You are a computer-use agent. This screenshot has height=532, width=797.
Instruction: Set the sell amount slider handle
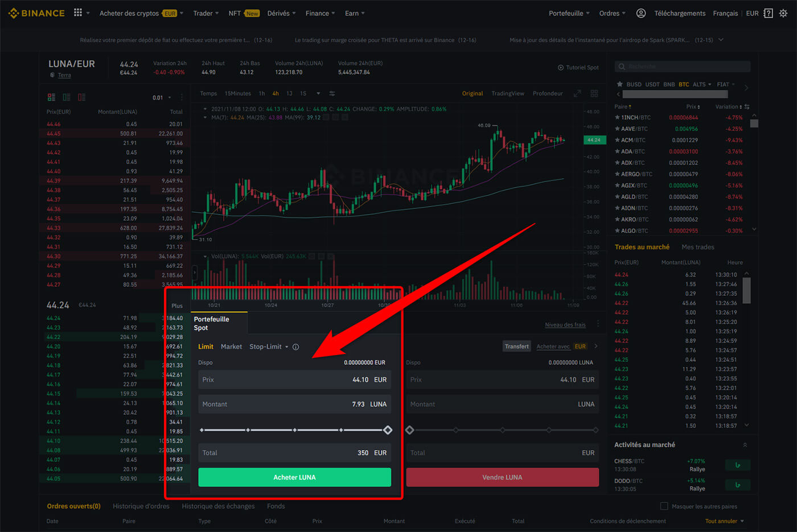tap(410, 430)
